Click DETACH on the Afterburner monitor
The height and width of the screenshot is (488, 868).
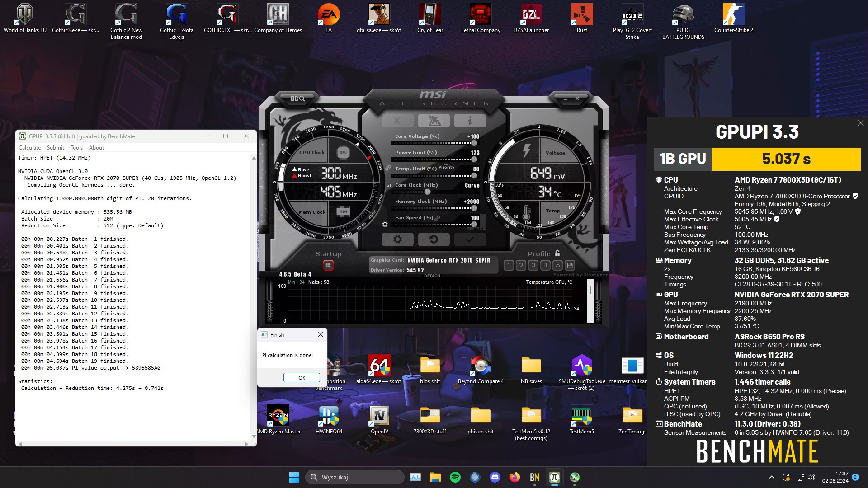tap(432, 276)
